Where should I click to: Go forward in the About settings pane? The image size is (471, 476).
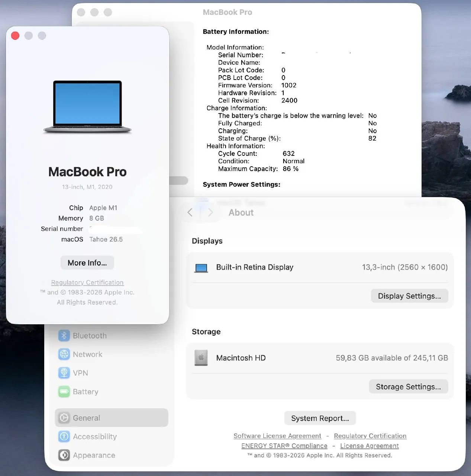point(210,212)
